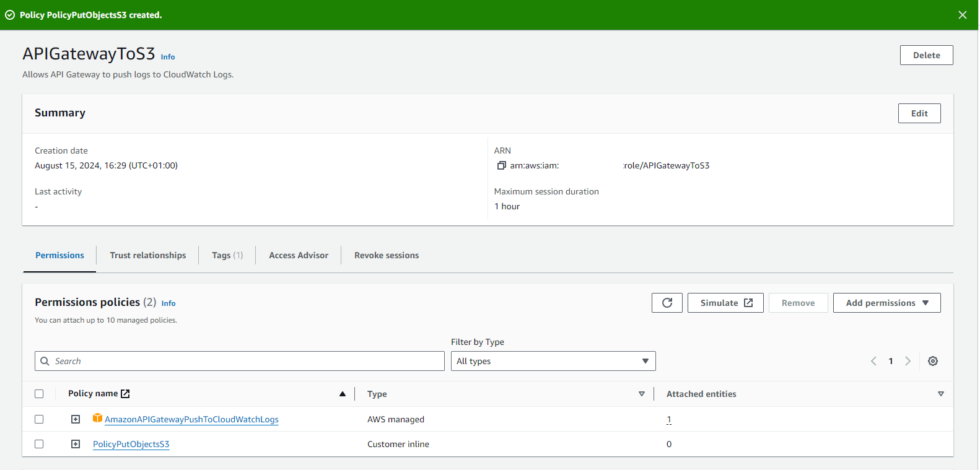Viewport: 980px width, 470px height.
Task: Click the AWS managed policy orange box icon
Action: click(97, 418)
